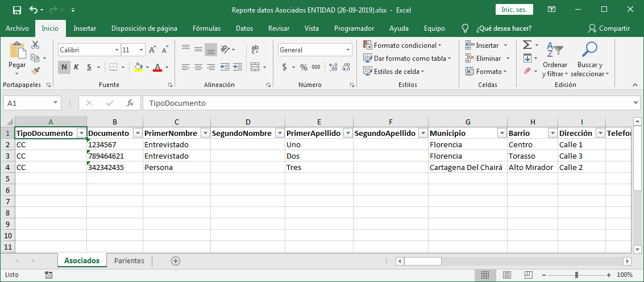
Task: Expand the General number format dropdown
Action: (348, 50)
